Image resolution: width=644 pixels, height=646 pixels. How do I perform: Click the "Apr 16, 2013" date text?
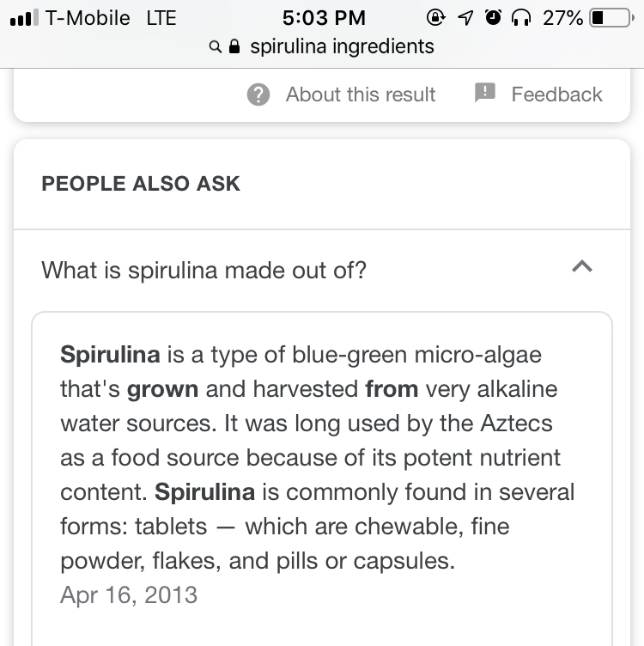point(129,594)
